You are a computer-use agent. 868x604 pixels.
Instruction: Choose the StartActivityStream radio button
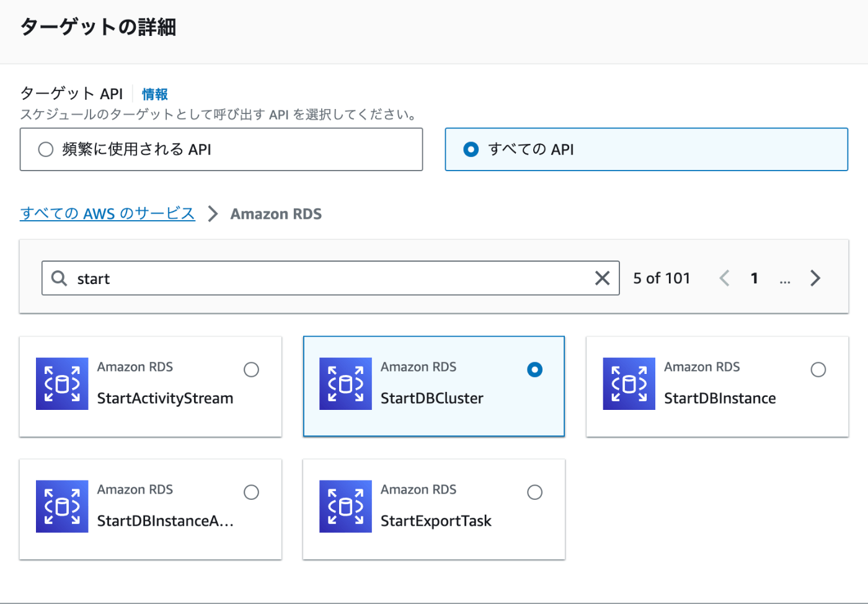coord(251,370)
